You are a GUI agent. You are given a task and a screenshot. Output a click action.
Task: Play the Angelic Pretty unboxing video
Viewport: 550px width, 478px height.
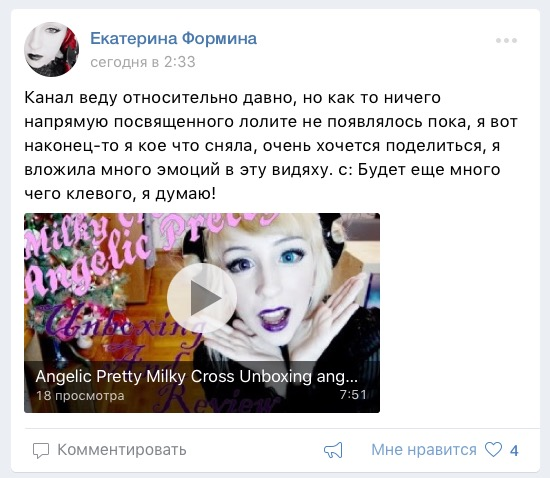click(x=202, y=298)
